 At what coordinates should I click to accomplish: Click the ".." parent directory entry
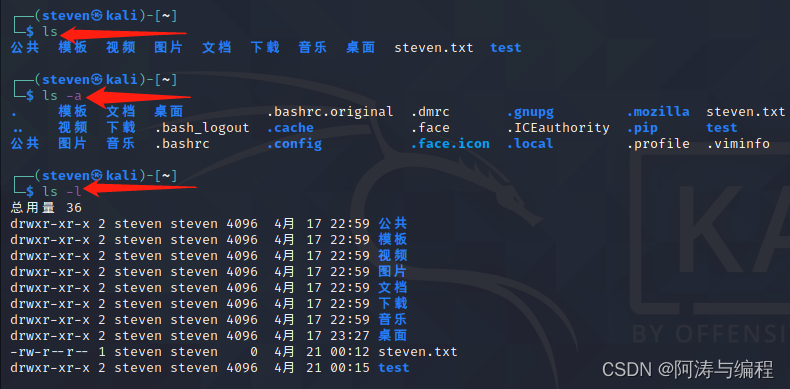pos(18,131)
